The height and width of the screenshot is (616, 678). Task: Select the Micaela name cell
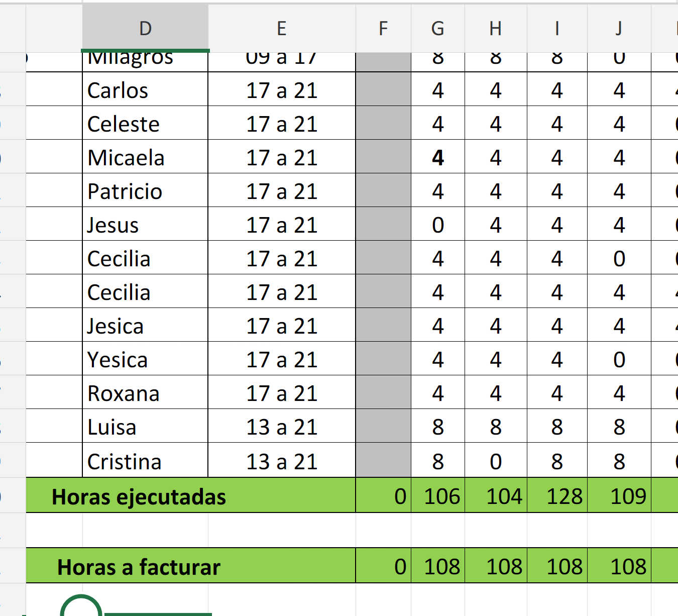145,158
